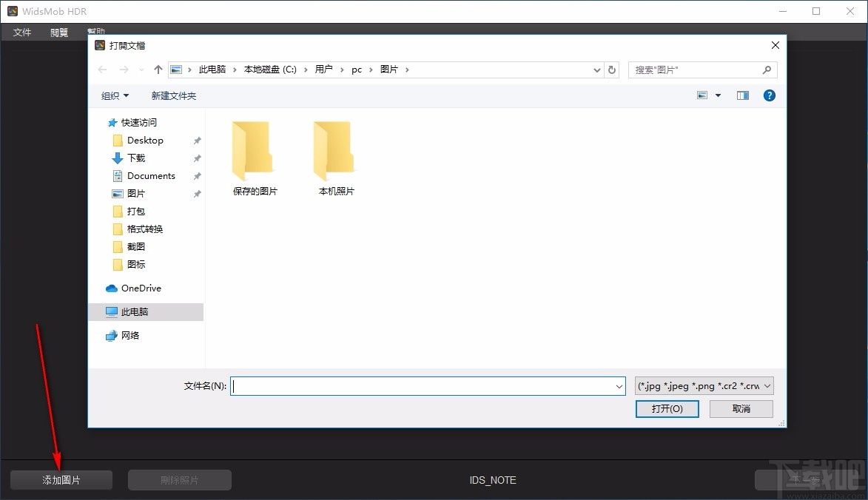Open the Desktop folder in sidebar
Viewport: 868px width, 500px height.
point(144,140)
